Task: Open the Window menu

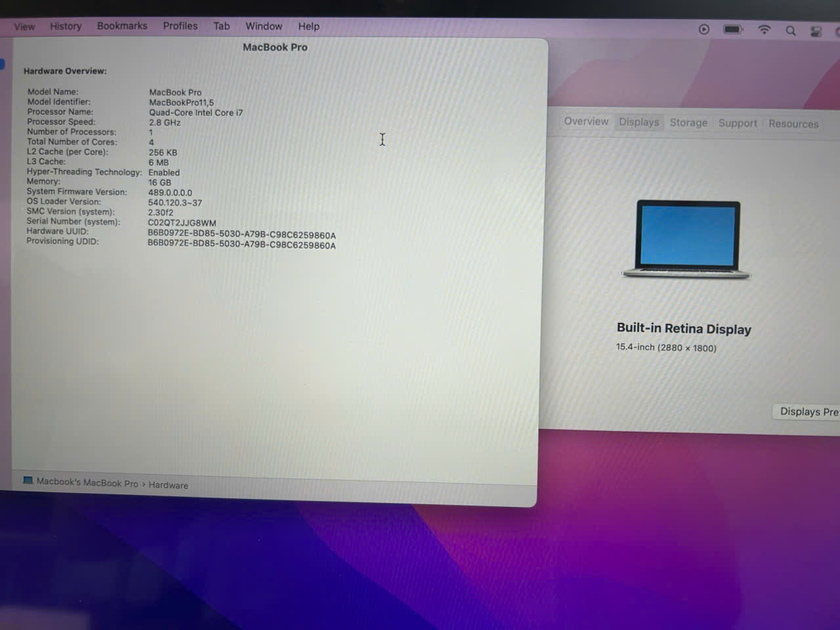Action: pos(263,26)
